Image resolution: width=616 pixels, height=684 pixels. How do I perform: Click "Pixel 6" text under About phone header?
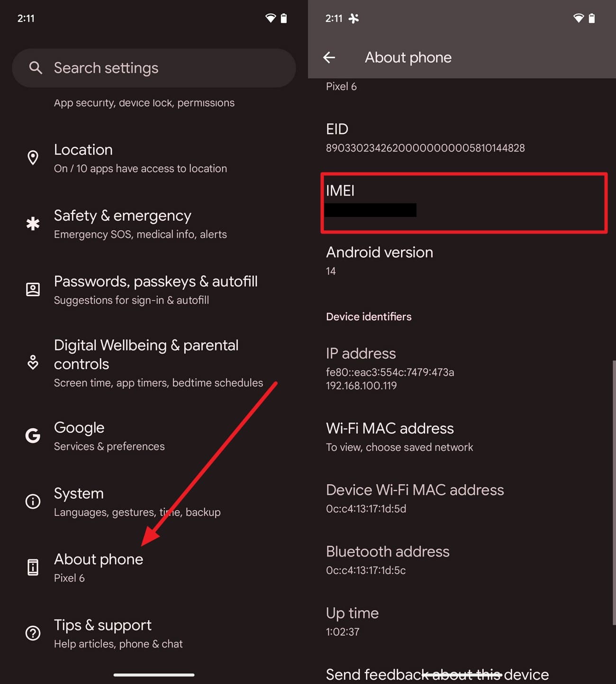tap(341, 87)
